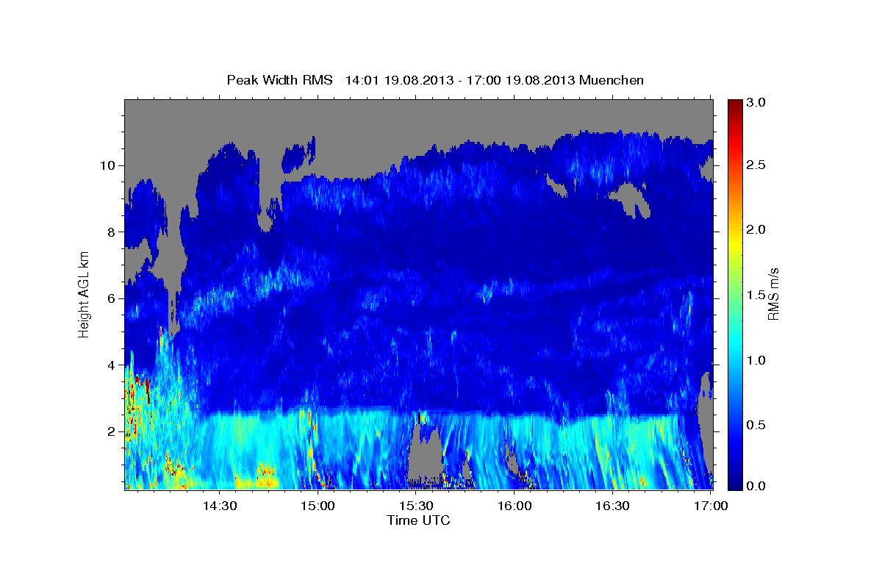Click the 14:30 time tick label

pyautogui.click(x=219, y=506)
